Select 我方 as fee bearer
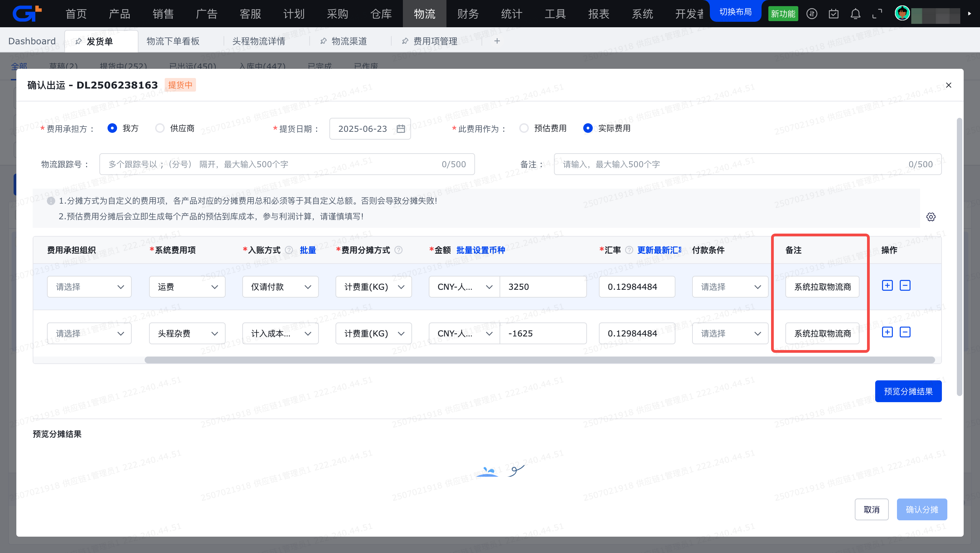The height and width of the screenshot is (553, 980). [112, 128]
